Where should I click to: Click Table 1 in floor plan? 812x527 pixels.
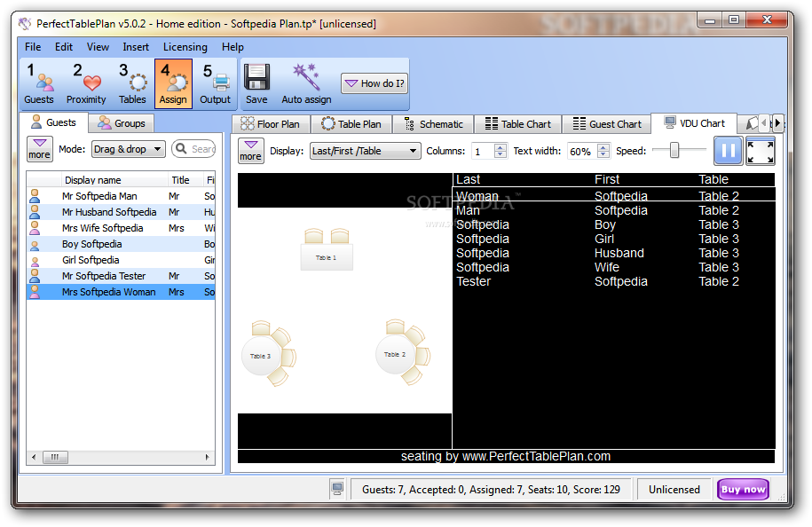coord(327,257)
